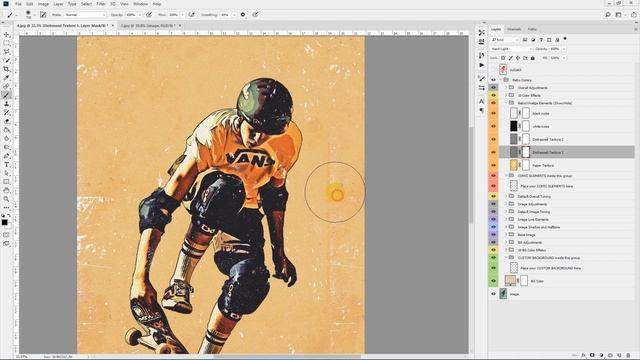Select the Pen tool
640x360 pixels.
click(6, 156)
